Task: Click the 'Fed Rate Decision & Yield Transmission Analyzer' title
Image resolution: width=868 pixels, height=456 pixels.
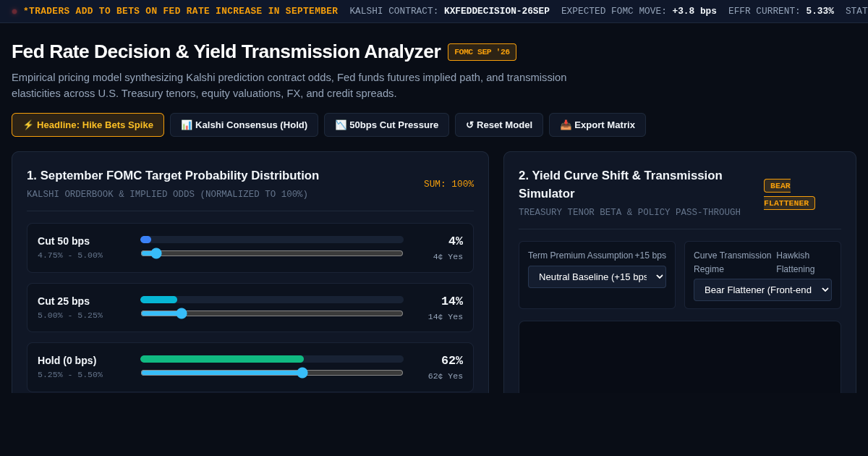Action: [x=226, y=51]
